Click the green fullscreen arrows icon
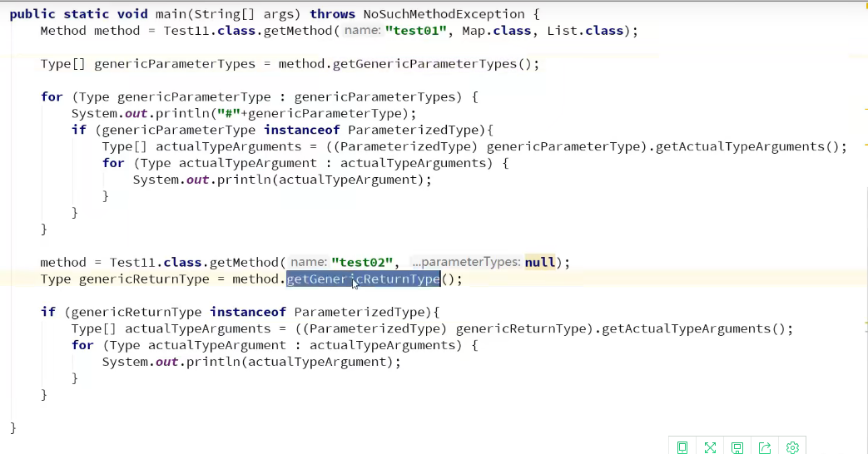 coord(710,447)
